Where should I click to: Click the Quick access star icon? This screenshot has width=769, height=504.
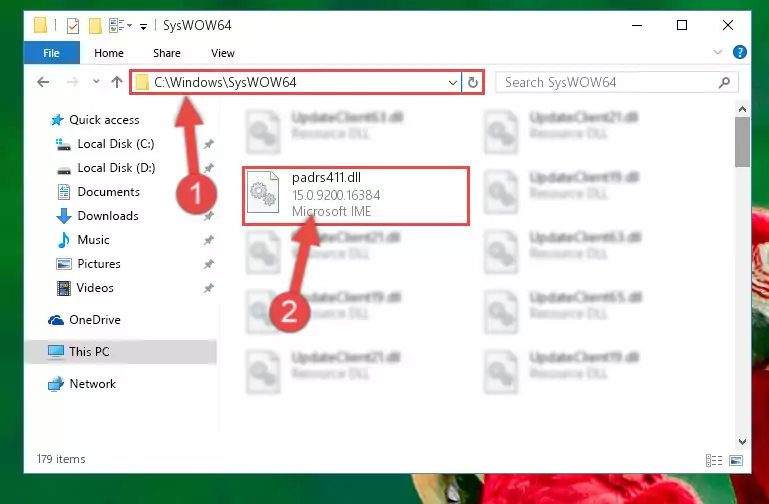pyautogui.click(x=57, y=120)
